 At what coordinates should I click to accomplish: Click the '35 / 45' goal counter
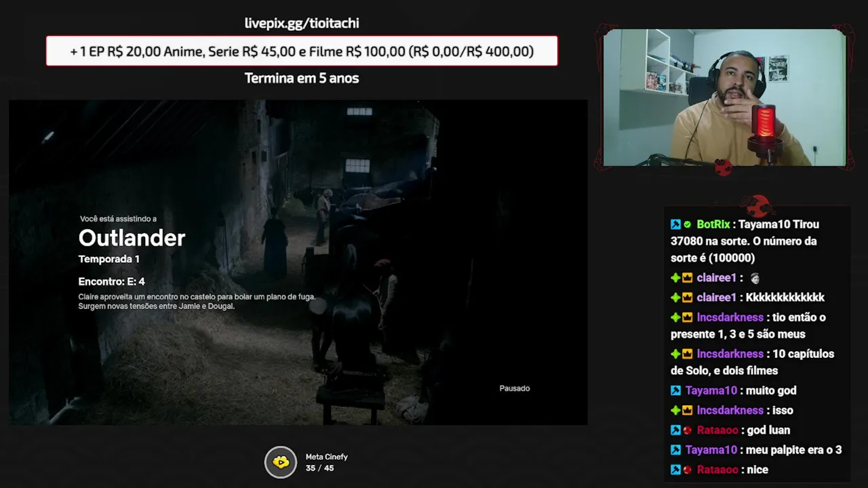[x=319, y=468]
